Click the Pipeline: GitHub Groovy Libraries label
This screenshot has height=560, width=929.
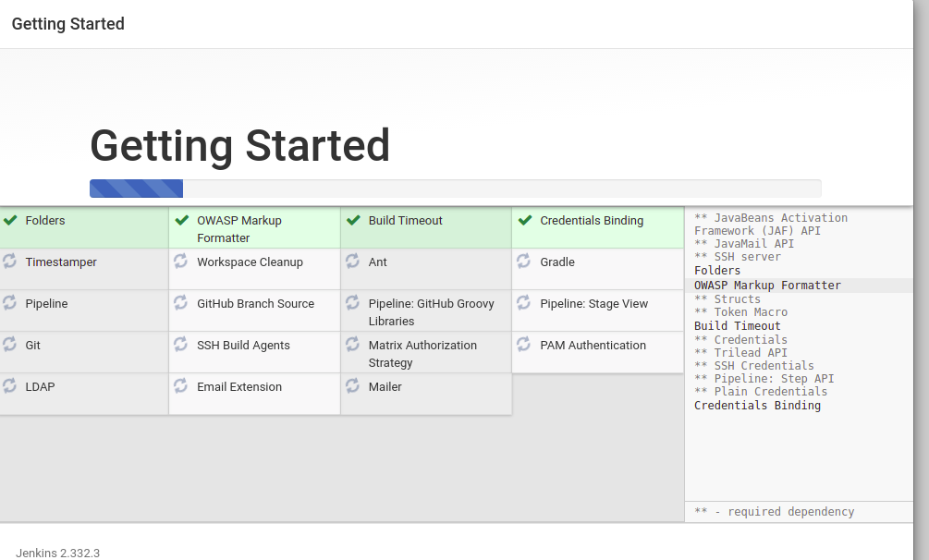coord(432,312)
